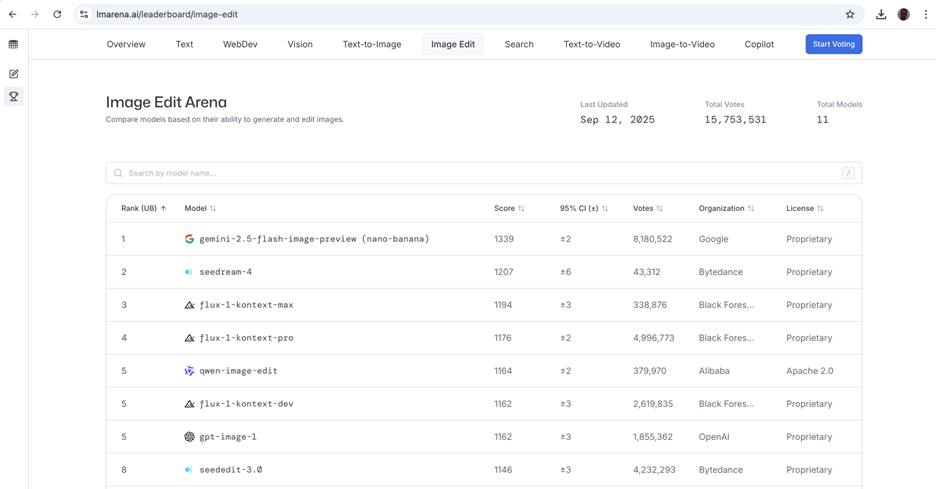
Task: Open the gpt-image-1 model link
Action: coord(228,436)
